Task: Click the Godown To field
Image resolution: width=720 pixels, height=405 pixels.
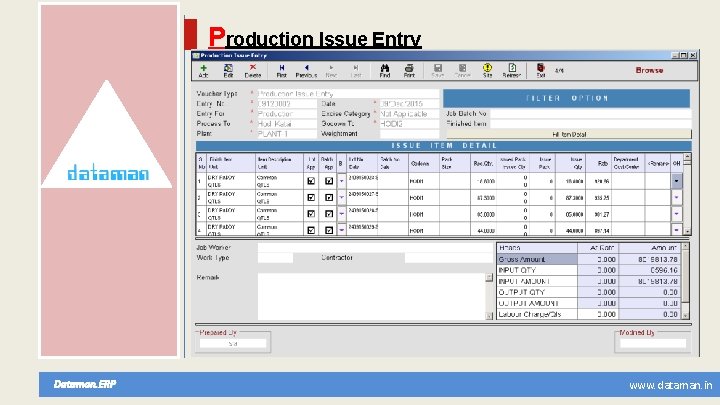Action: [x=409, y=124]
